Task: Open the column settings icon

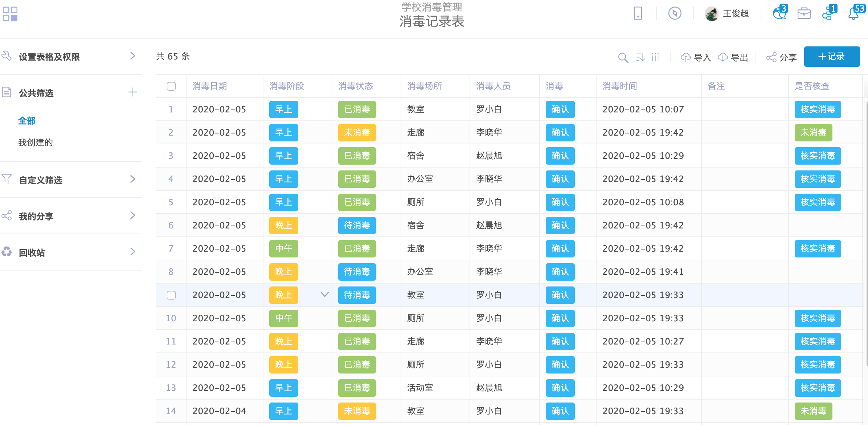Action: coord(655,57)
